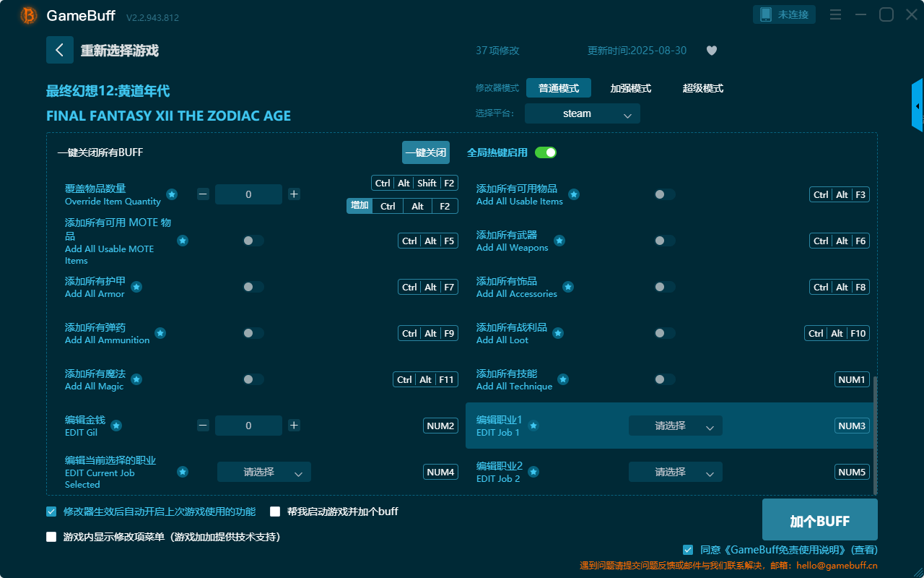
Task: Star the EDIT Current Job Selected cheat
Action: [183, 472]
